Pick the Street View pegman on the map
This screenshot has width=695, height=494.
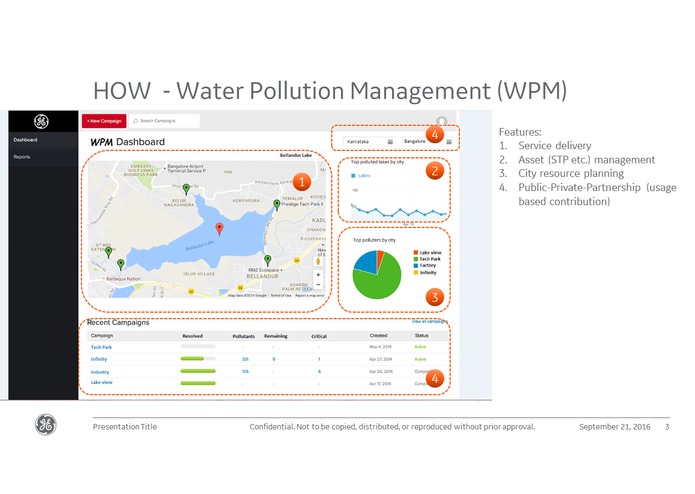click(x=318, y=262)
